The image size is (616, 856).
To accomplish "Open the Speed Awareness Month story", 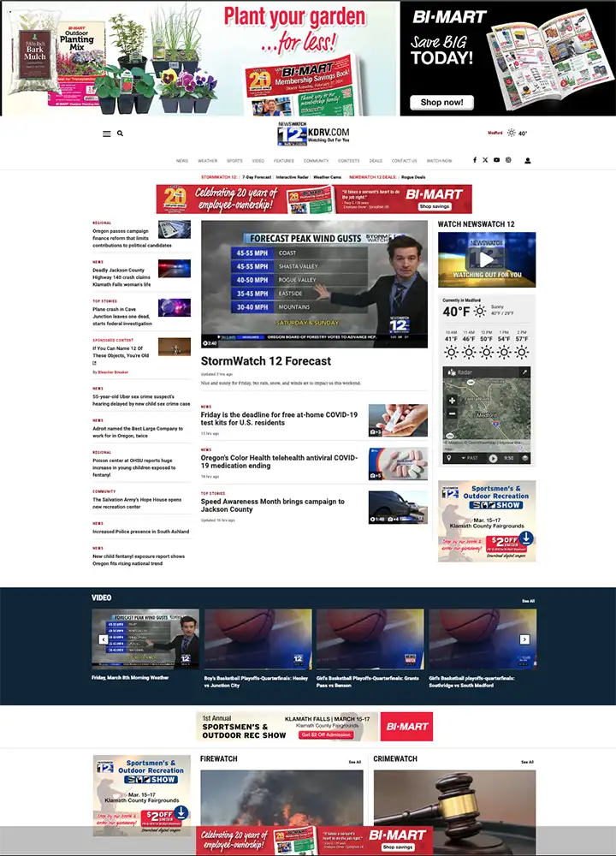I will tap(273, 506).
